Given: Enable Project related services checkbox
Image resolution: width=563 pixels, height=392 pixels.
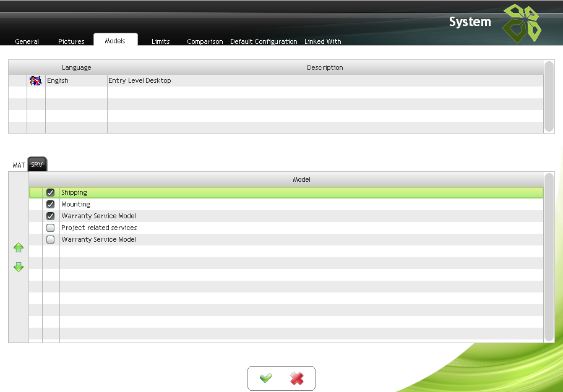Looking at the screenshot, I should click(50, 228).
